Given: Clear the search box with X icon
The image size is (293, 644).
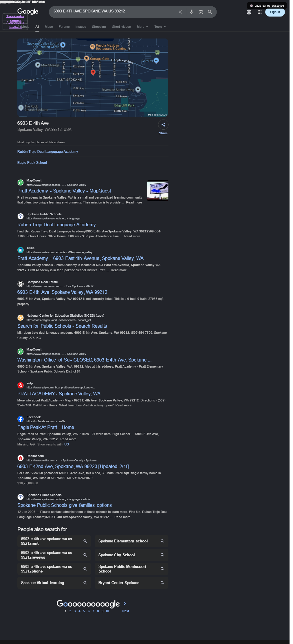Looking at the screenshot, I should 180,12.
